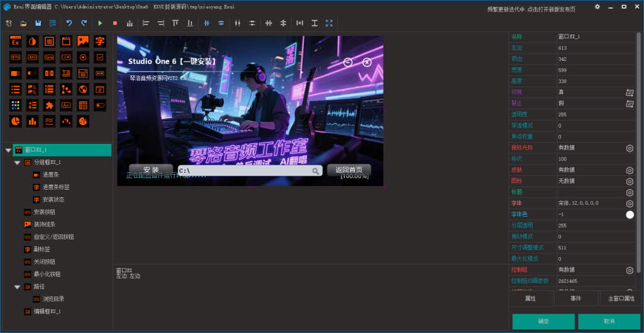This screenshot has width=644, height=333.
Task: Run the preview with green play icon
Action: point(100,23)
